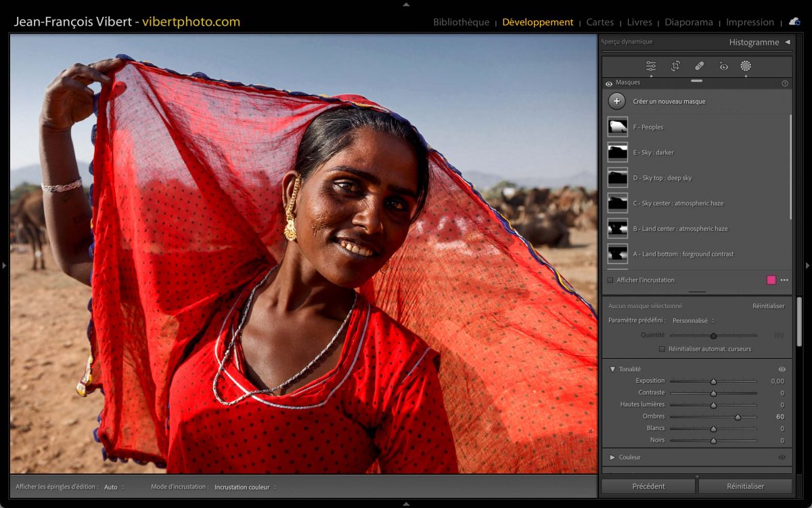Viewport: 812px width, 508px height.
Task: Click the plus icon to create new mask
Action: tap(616, 102)
